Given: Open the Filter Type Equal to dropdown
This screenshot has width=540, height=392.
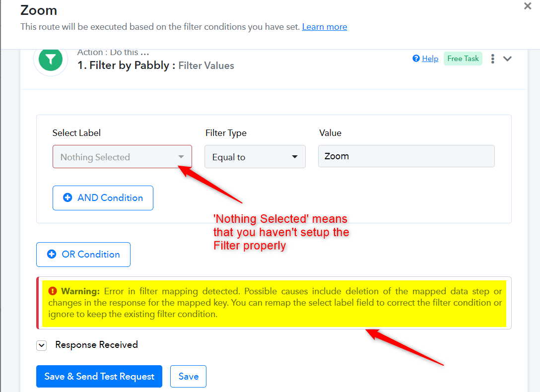Looking at the screenshot, I should click(255, 157).
